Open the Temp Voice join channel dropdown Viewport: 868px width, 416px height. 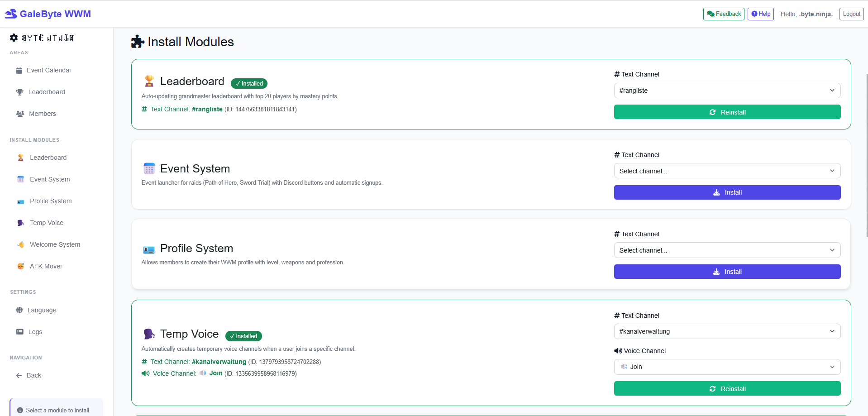[x=727, y=367]
